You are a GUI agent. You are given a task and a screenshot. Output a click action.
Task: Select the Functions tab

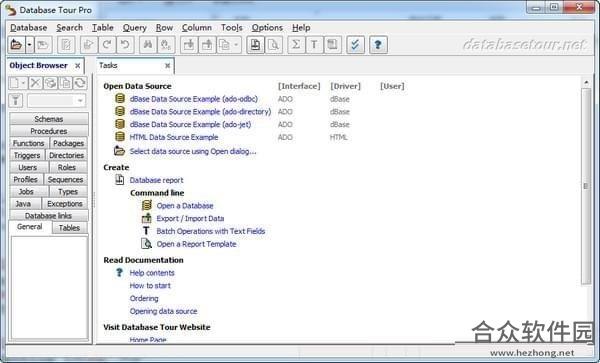click(x=29, y=143)
